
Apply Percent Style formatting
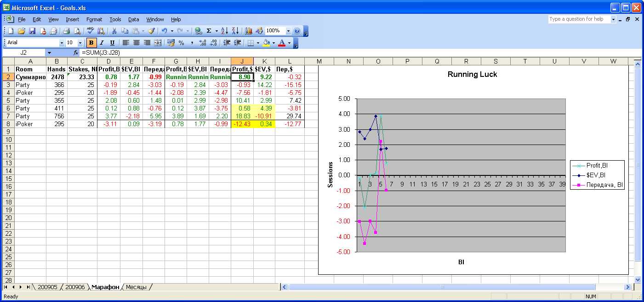point(181,43)
